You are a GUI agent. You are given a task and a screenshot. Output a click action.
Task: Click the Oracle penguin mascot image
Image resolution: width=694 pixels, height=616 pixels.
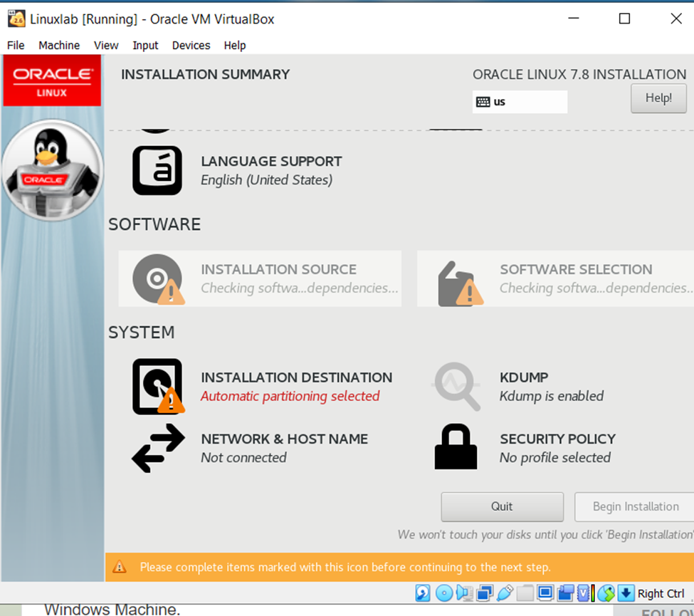coord(52,170)
